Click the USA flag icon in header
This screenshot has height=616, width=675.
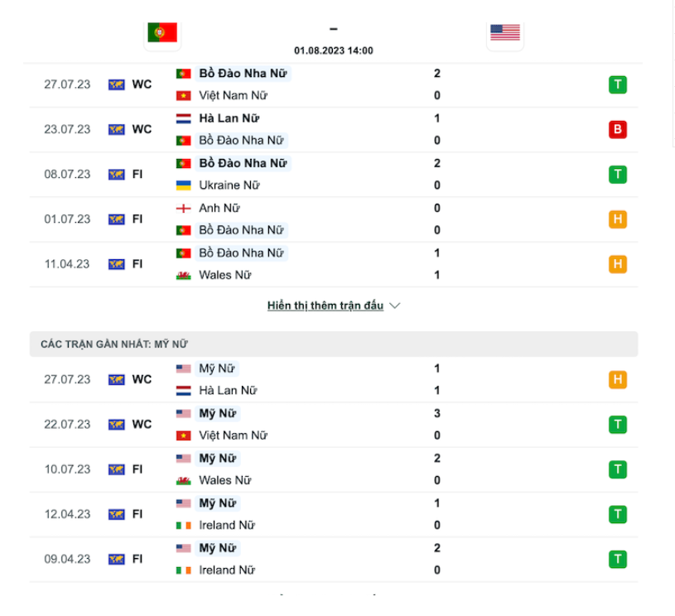(x=504, y=32)
